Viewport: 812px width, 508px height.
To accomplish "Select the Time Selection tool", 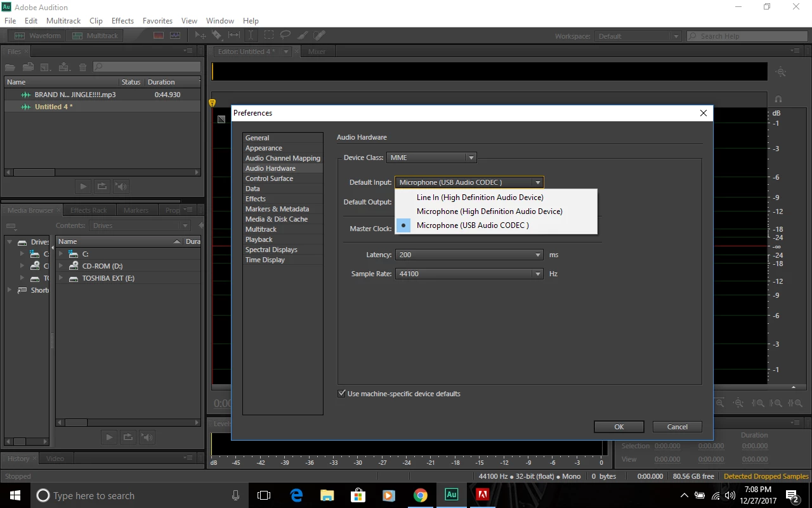I will pos(251,36).
